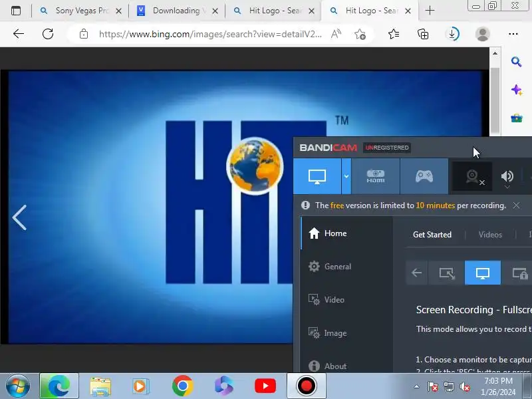Click the vertical scrollbar thumb
The width and height of the screenshot is (532, 399).
[x=495, y=101]
